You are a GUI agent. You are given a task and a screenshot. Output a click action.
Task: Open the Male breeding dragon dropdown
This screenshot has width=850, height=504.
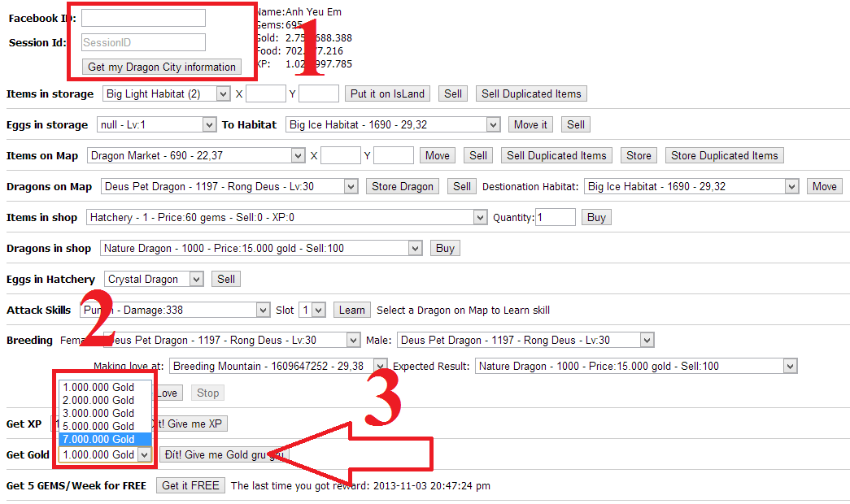pyautogui.click(x=525, y=341)
